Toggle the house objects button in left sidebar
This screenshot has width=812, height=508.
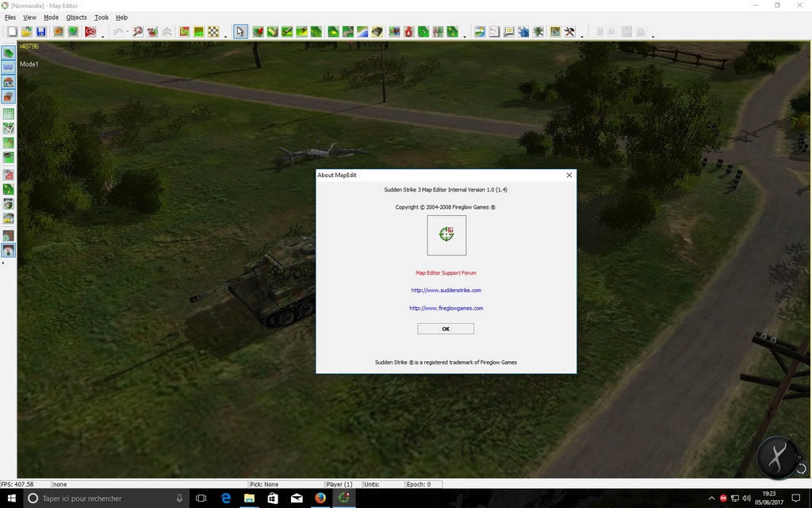8,82
